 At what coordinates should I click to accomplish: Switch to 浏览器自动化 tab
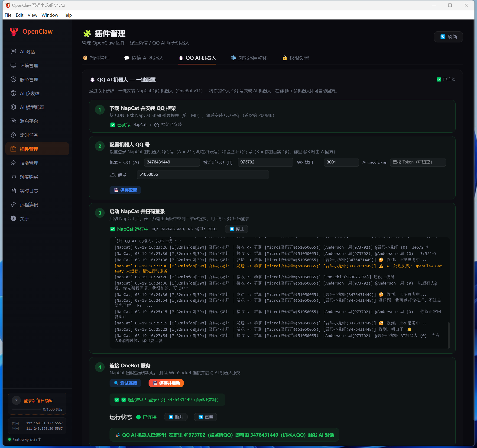pyautogui.click(x=249, y=58)
